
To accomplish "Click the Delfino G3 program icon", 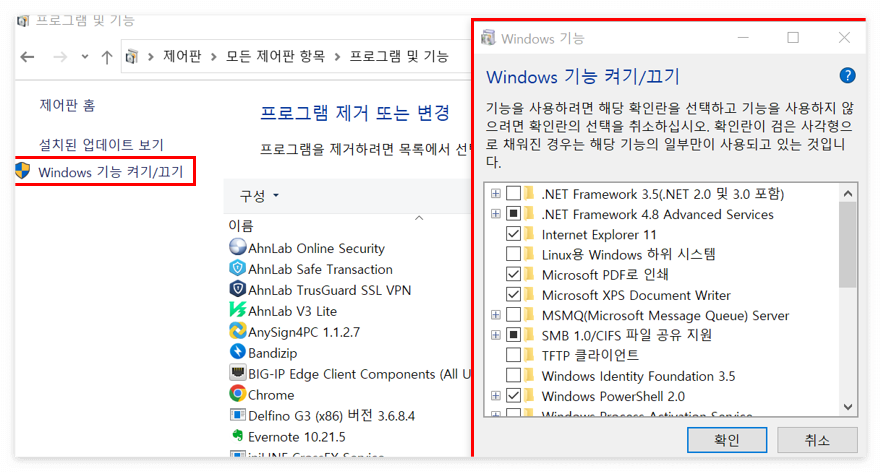I will coord(238,415).
